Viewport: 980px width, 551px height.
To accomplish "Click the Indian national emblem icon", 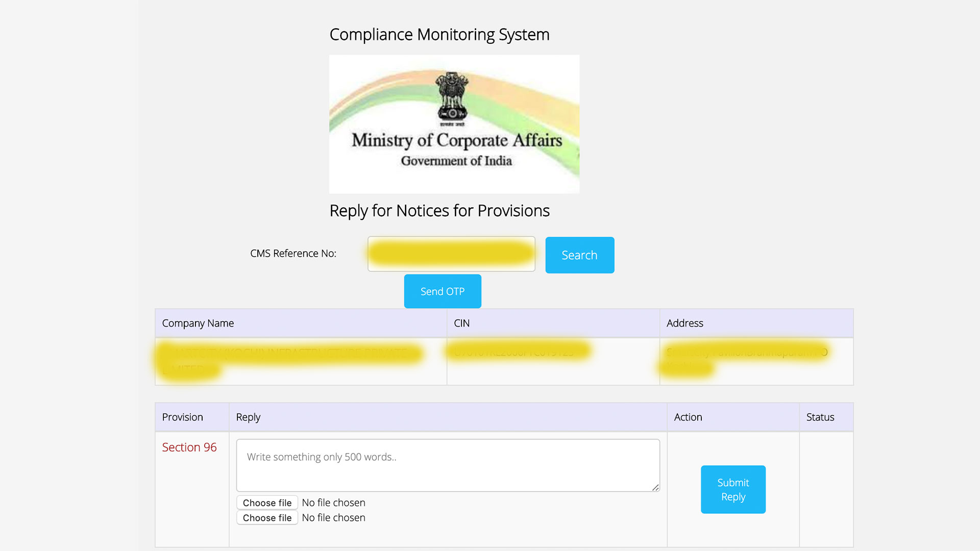I will (452, 96).
